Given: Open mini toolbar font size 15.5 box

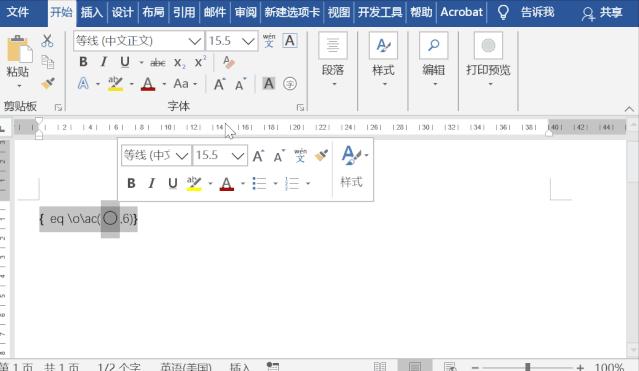Looking at the screenshot, I should tap(220, 155).
